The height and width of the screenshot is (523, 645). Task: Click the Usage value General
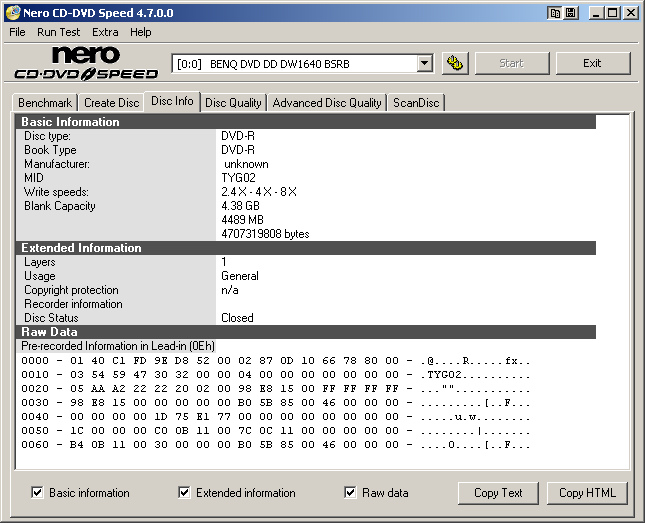240,276
